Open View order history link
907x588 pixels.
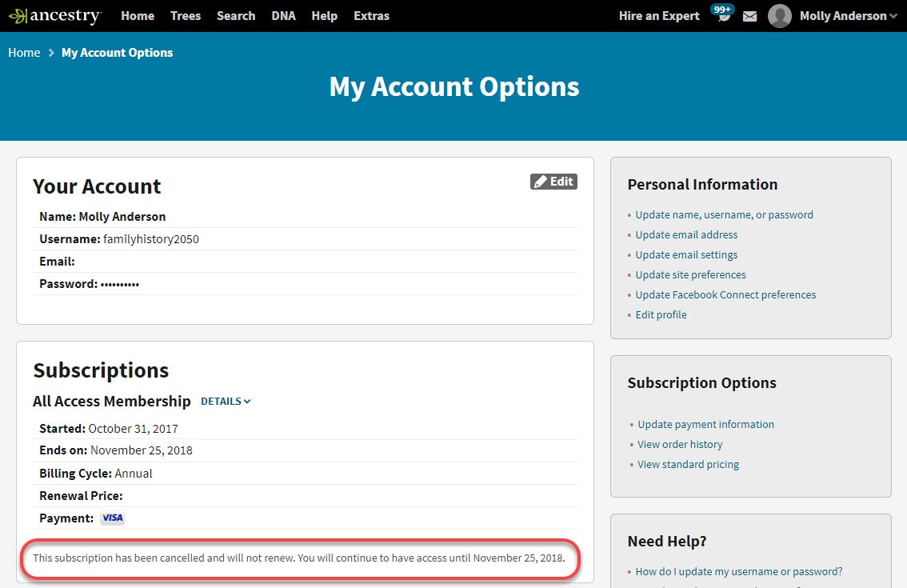coord(680,445)
